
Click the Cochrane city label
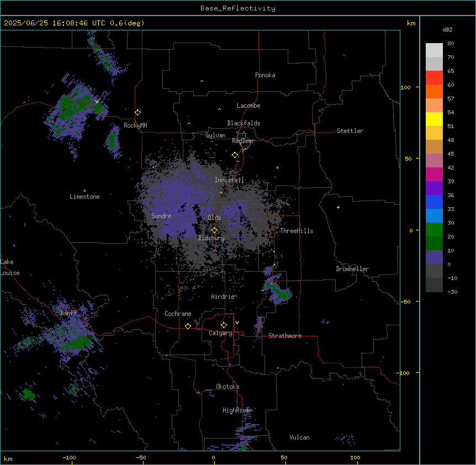pos(178,314)
